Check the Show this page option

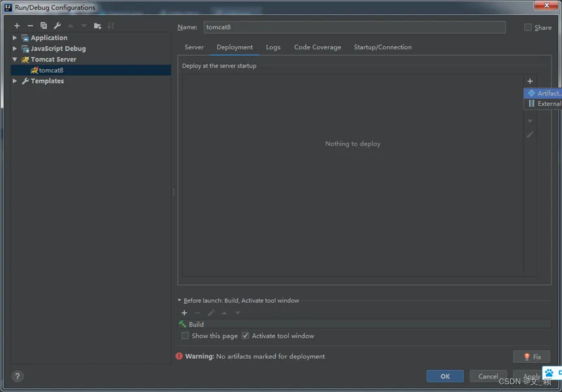click(x=185, y=336)
